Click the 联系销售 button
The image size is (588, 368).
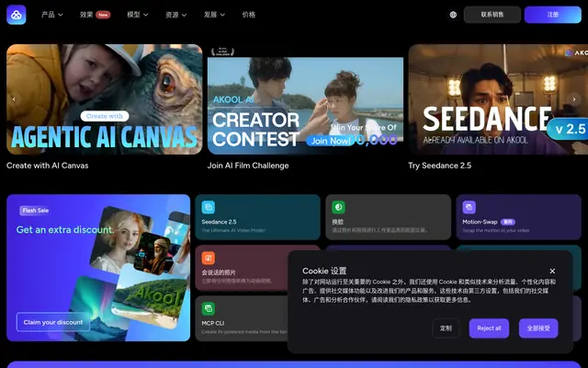click(492, 15)
